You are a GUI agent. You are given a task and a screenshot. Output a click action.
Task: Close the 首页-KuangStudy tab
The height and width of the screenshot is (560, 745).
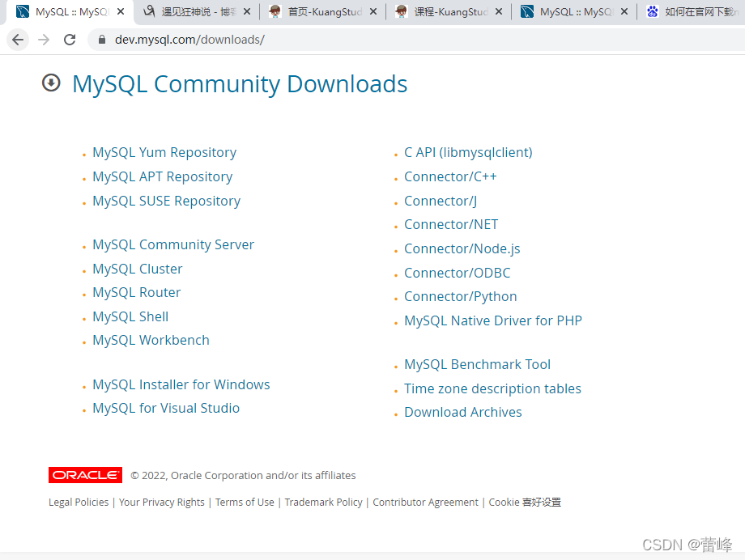373,11
